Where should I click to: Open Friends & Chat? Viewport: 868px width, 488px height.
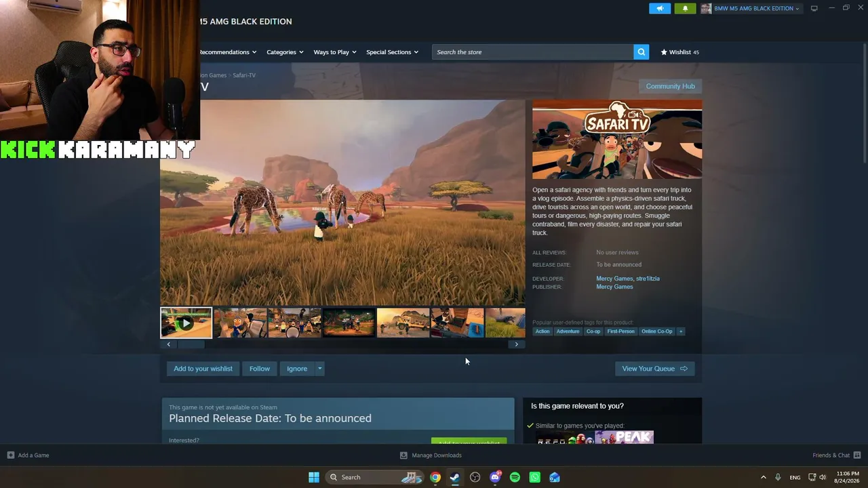(837, 455)
